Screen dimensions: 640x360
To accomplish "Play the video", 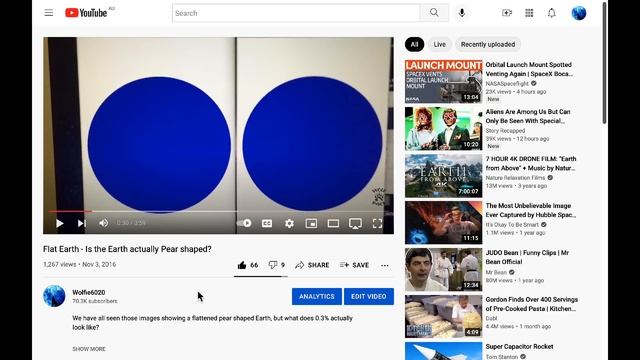I will (60, 223).
